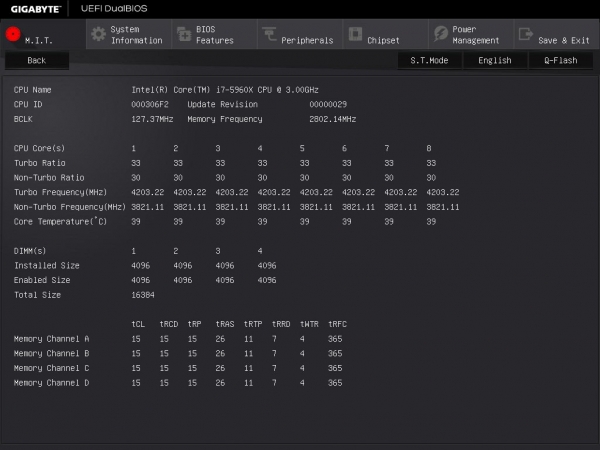
Task: Click the tRAS column header
Action: (x=225, y=324)
